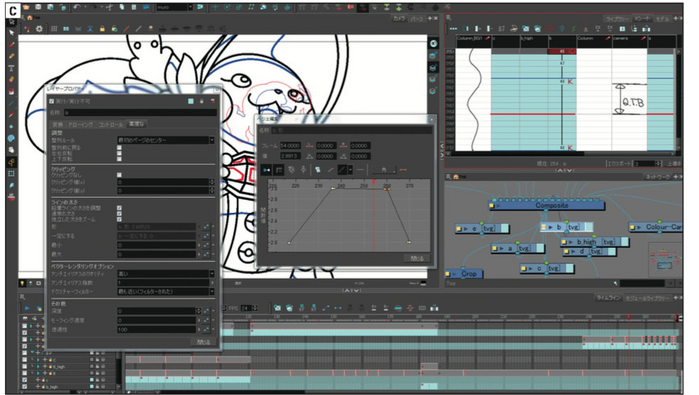
Task: Select the Composite node in Network view
Action: tap(547, 206)
